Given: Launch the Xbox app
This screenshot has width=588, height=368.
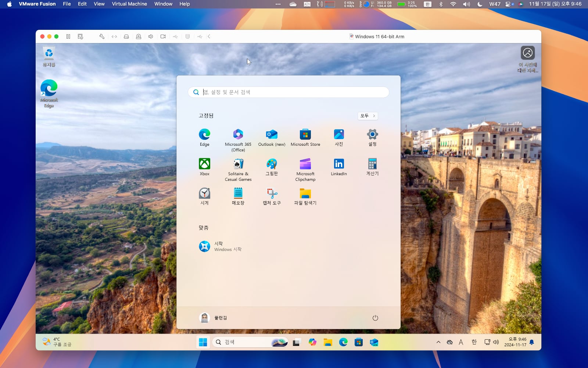Looking at the screenshot, I should pyautogui.click(x=204, y=167).
